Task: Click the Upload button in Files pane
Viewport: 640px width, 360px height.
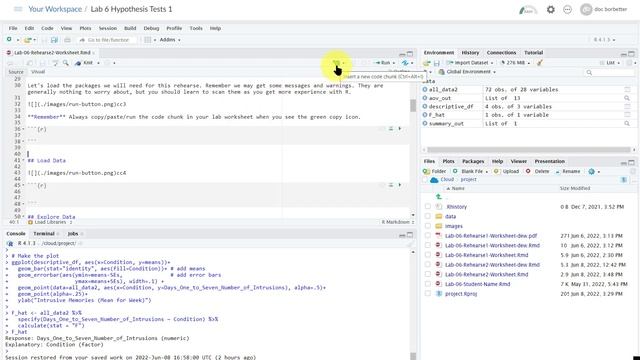Action: click(507, 171)
